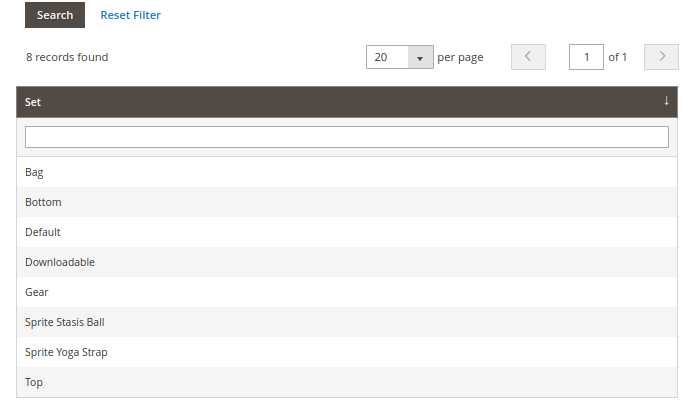689x400 pixels.
Task: Go to next page with right chevron
Action: point(661,57)
